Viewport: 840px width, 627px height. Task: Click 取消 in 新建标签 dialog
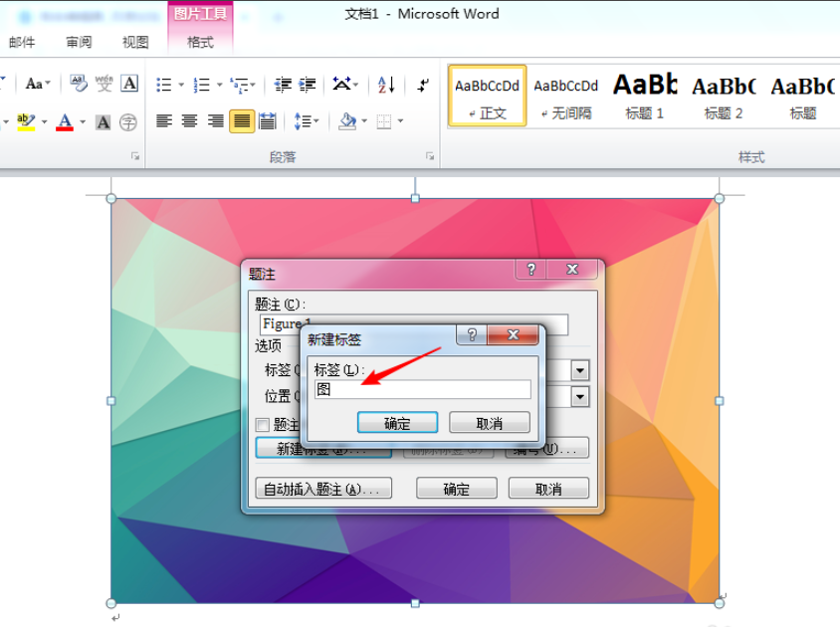point(490,423)
